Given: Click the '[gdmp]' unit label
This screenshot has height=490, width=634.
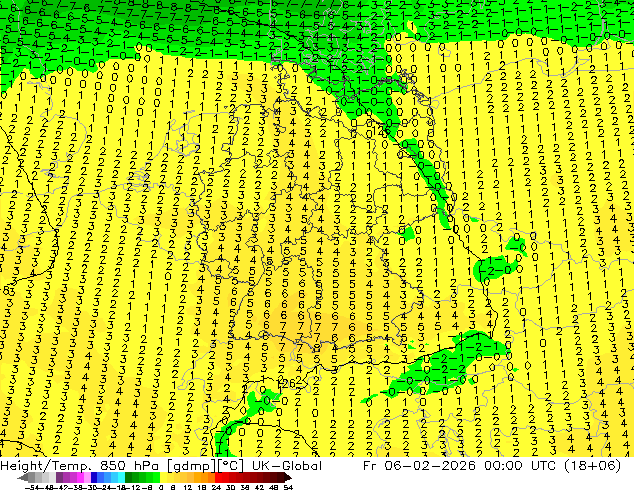Looking at the screenshot, I should [x=191, y=466].
